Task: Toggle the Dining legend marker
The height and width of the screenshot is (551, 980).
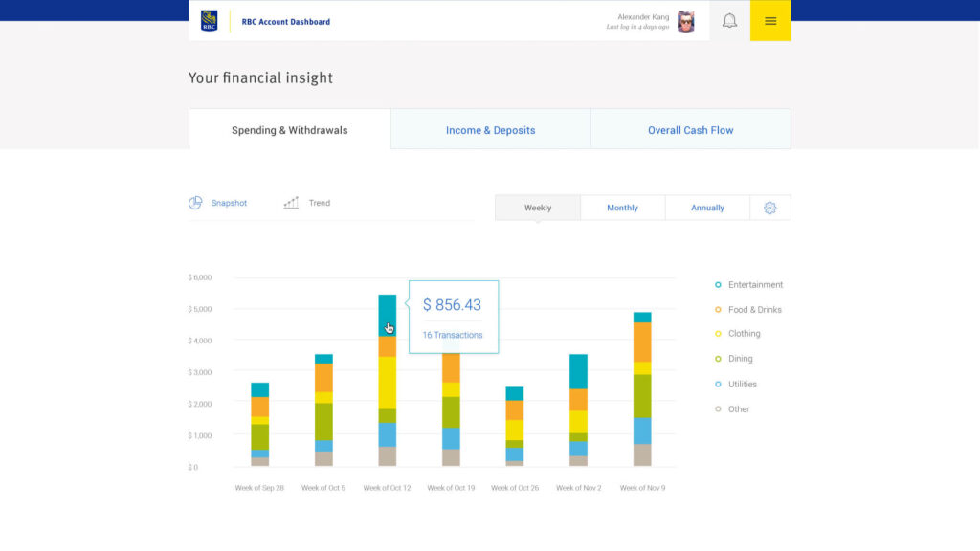Action: pyautogui.click(x=718, y=359)
